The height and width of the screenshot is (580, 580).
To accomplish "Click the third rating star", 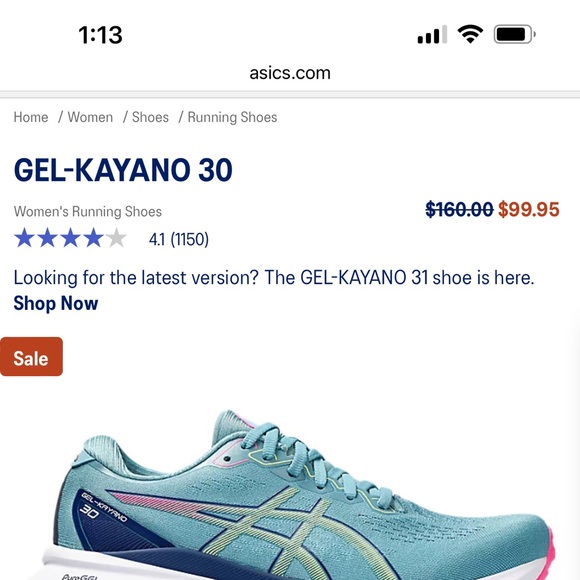I will click(70, 238).
